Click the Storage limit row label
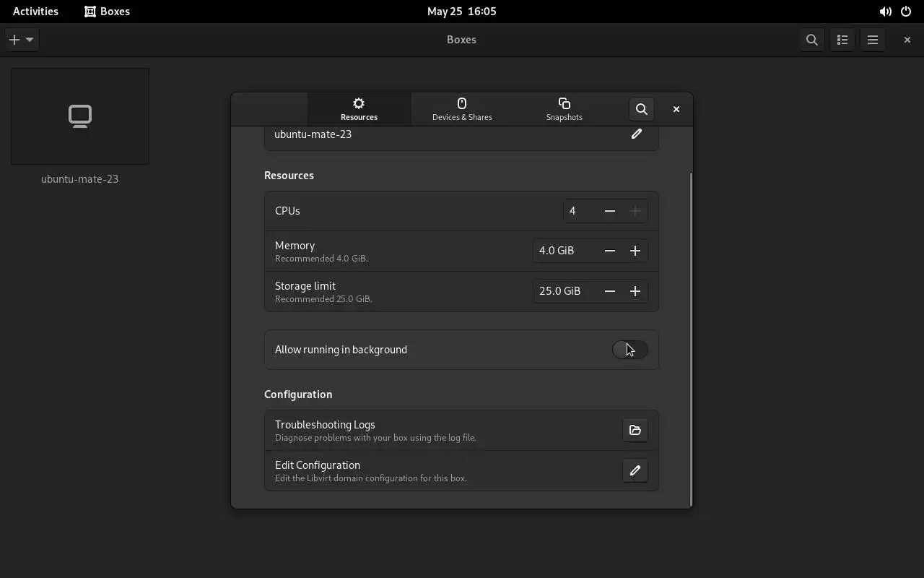 (x=305, y=286)
